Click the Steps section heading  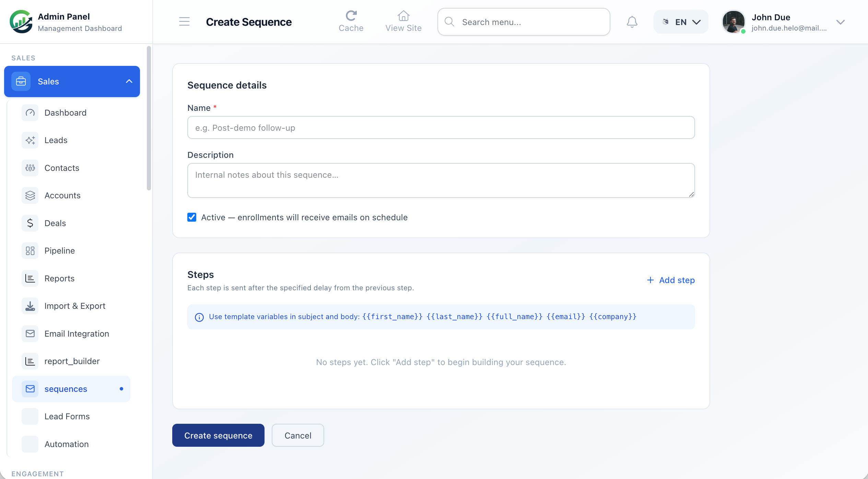click(200, 274)
